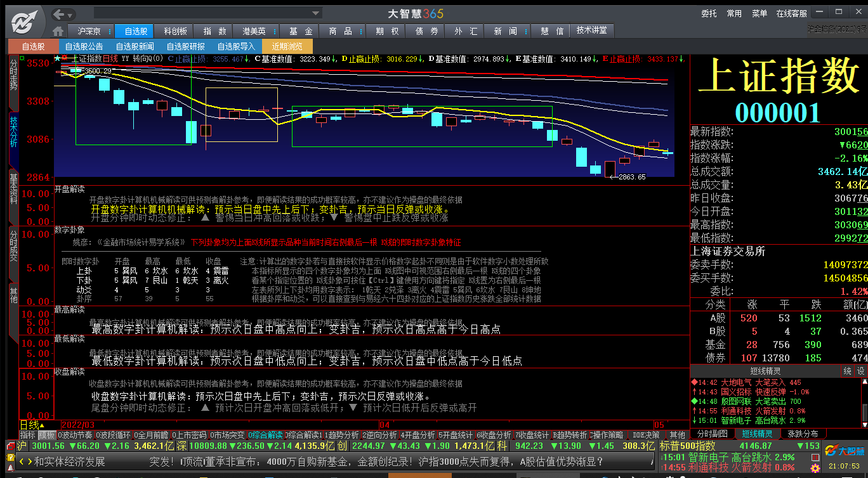Select the 涨跌分布 tab at bottom right

coord(803,434)
